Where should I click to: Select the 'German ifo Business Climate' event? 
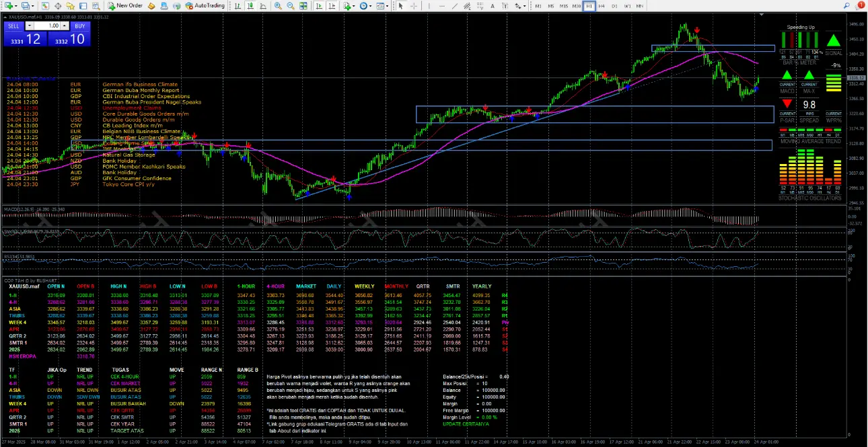[x=139, y=85]
